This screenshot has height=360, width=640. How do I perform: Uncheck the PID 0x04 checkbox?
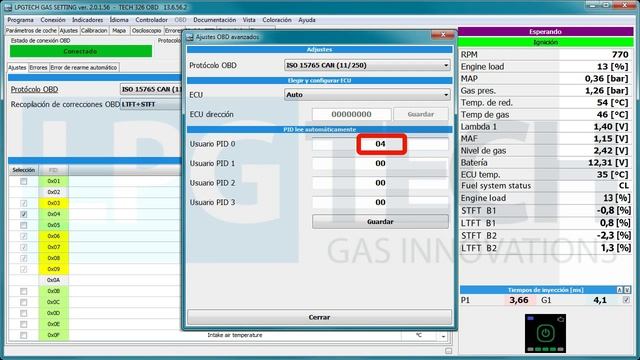24,214
